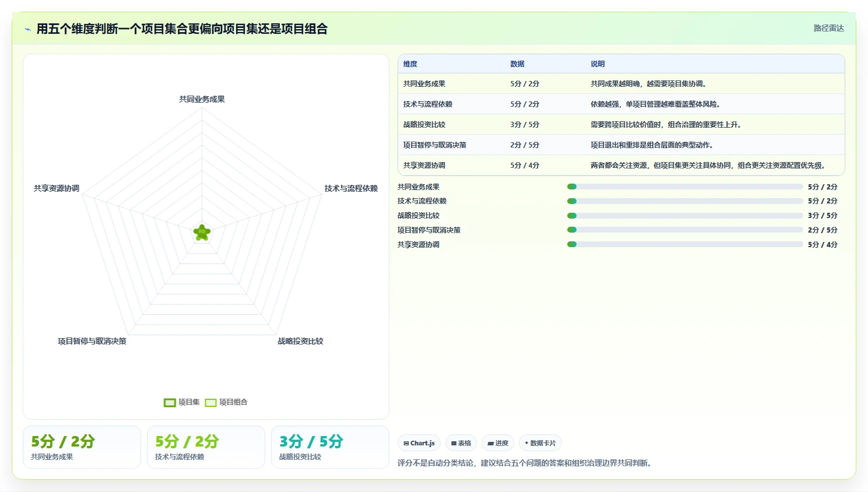Click the 技术与流程依赖 progress bar
Viewport: 868px width, 492px height.
coord(685,201)
